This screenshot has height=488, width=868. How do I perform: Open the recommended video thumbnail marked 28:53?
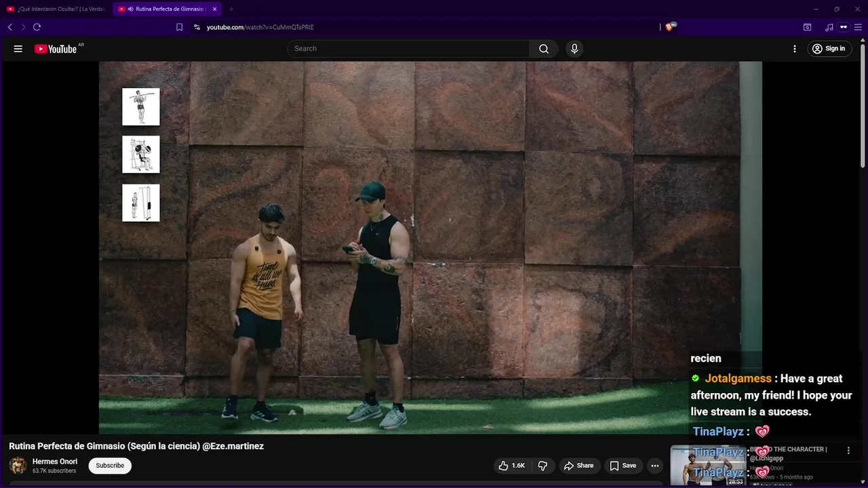click(x=708, y=465)
